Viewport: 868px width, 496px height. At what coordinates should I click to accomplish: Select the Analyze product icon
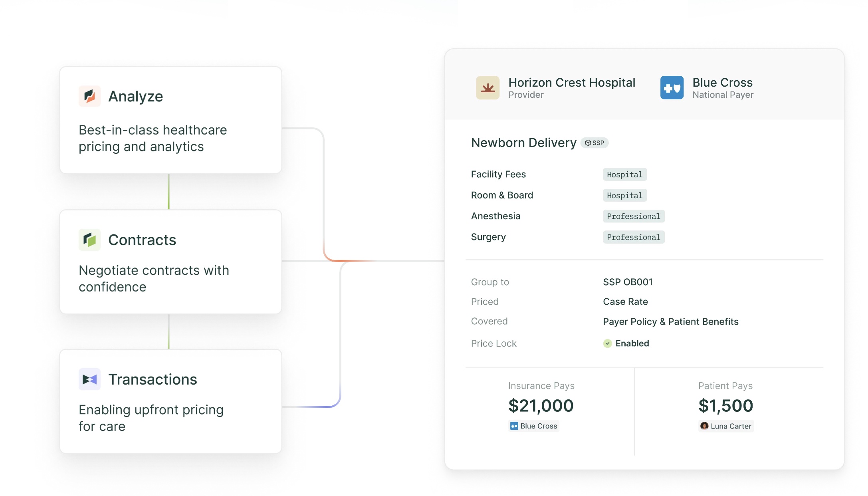click(x=89, y=96)
